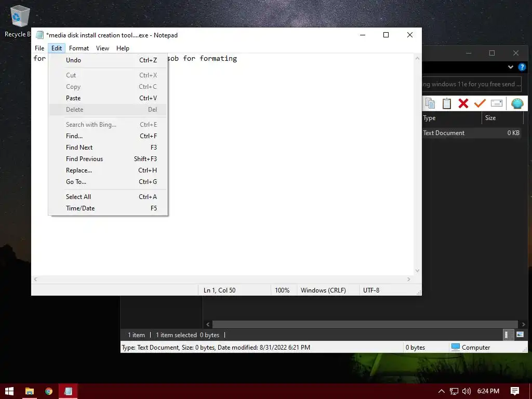Click the word 'formating' in Notepad text
Image resolution: width=532 pixels, height=399 pixels.
[x=218, y=58]
